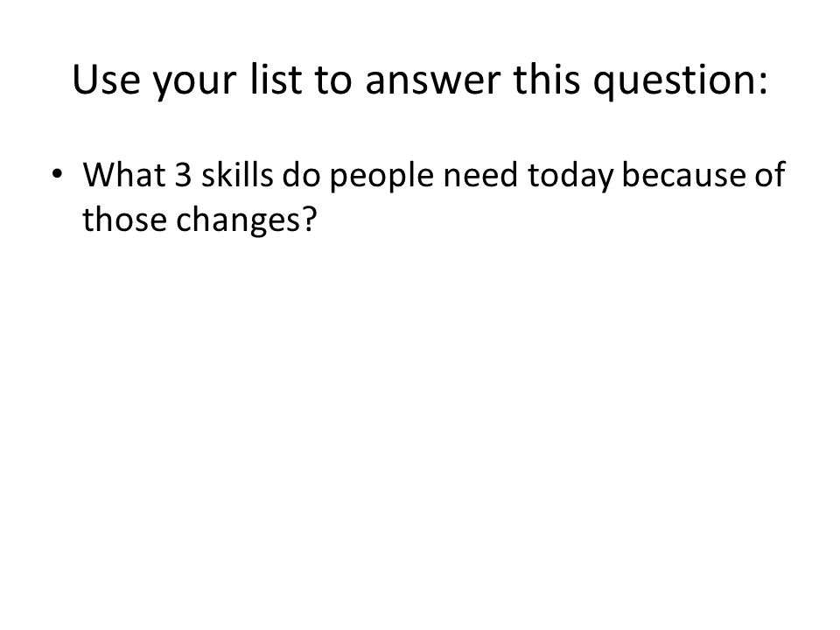Click the word 'need' in the bullet

[480, 175]
